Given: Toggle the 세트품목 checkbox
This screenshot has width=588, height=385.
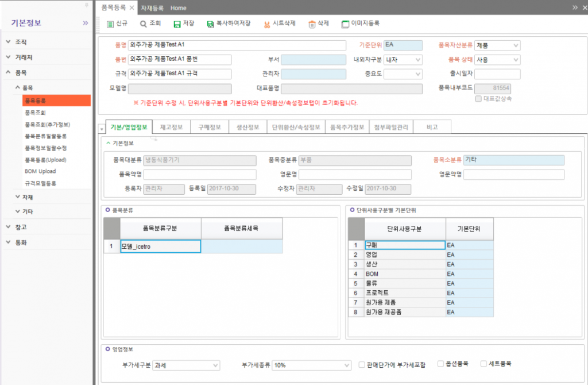Looking at the screenshot, I should 483,364.
